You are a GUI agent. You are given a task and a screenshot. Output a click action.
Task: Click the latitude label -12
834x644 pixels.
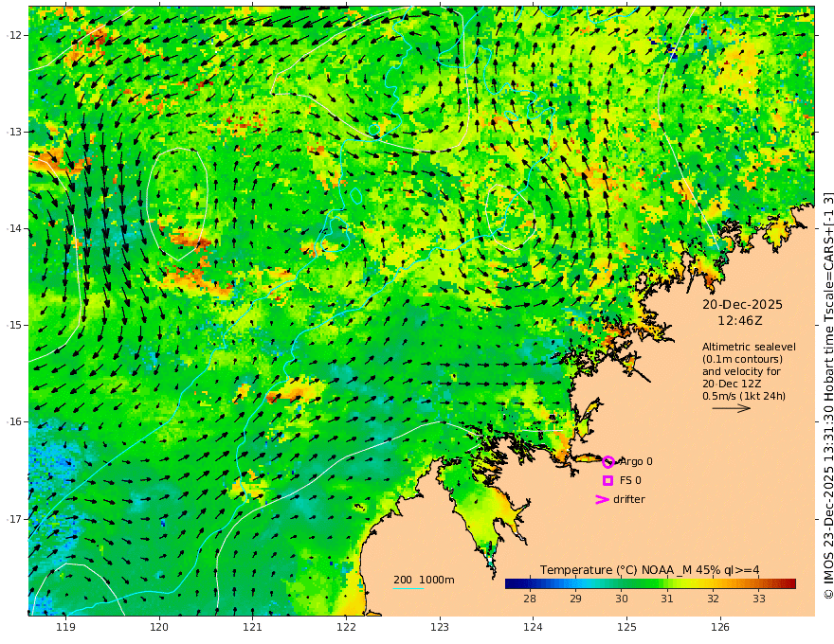click(x=14, y=35)
